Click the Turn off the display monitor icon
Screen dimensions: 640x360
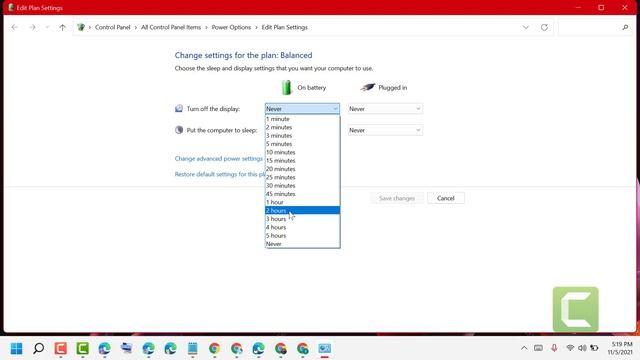click(179, 109)
